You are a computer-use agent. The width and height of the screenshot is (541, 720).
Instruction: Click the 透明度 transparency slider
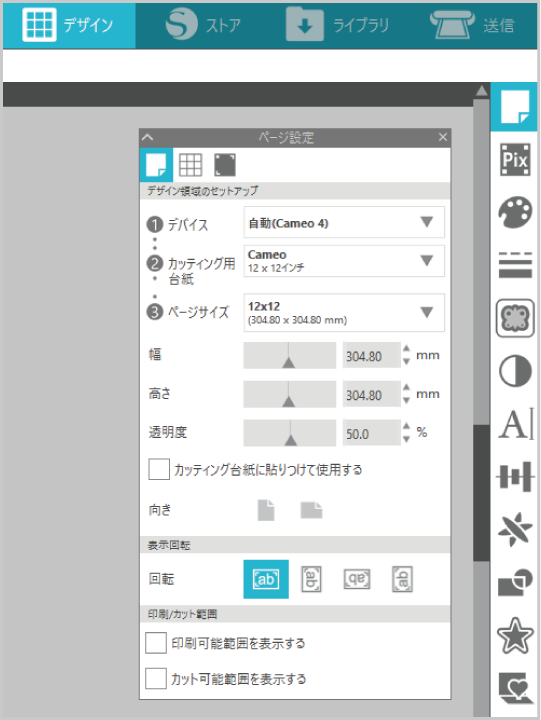point(290,433)
